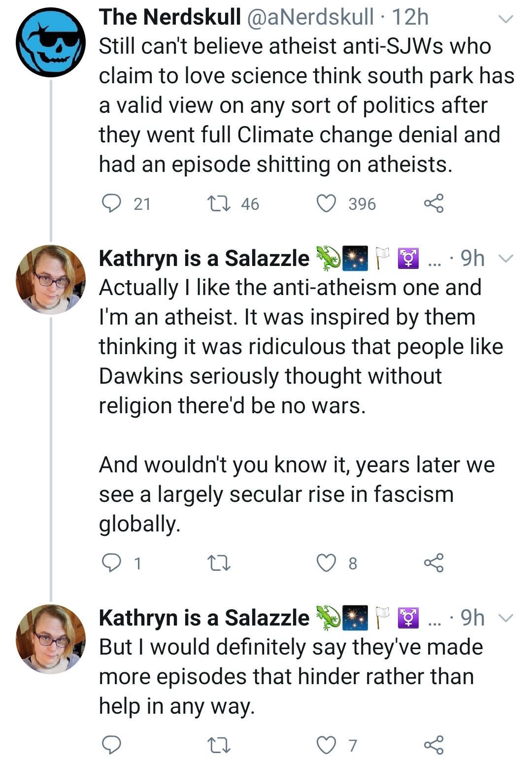The height and width of the screenshot is (758, 532).
Task: Open options chevron on Kathryn's first reply
Action: pyautogui.click(x=505, y=259)
